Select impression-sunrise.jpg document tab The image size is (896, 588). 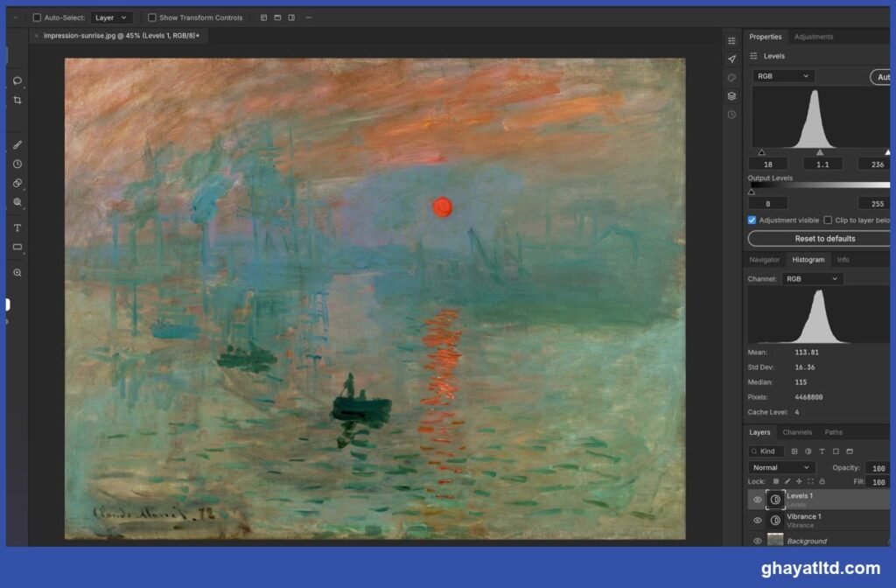[x=121, y=35]
